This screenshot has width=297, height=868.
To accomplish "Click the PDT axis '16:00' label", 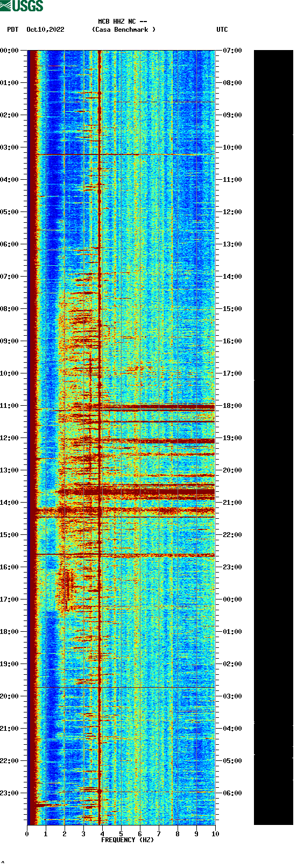I will [9, 567].
